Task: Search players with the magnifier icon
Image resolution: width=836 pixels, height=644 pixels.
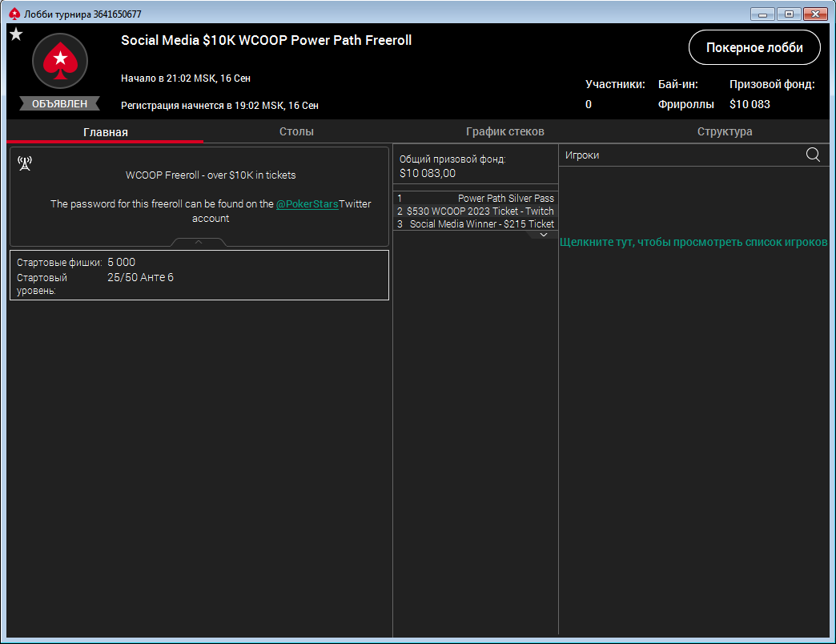Action: 813,155
